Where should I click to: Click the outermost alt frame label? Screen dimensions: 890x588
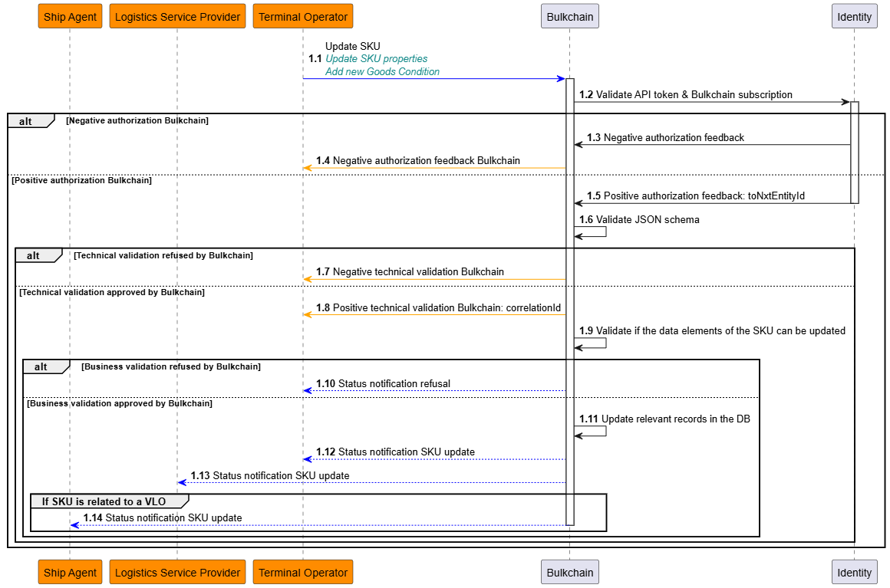pyautogui.click(x=27, y=121)
